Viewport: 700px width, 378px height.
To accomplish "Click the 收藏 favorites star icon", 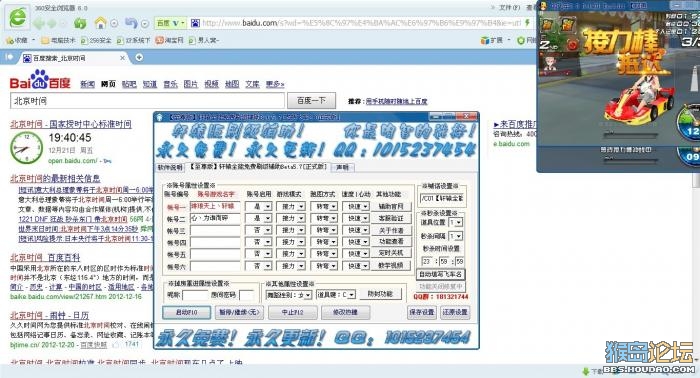I will [9, 41].
